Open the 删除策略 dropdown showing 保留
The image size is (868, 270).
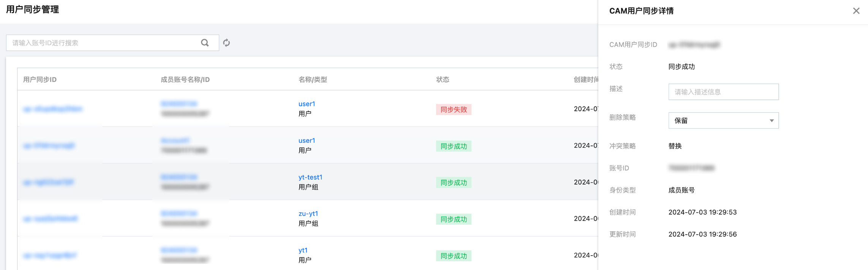pyautogui.click(x=723, y=120)
